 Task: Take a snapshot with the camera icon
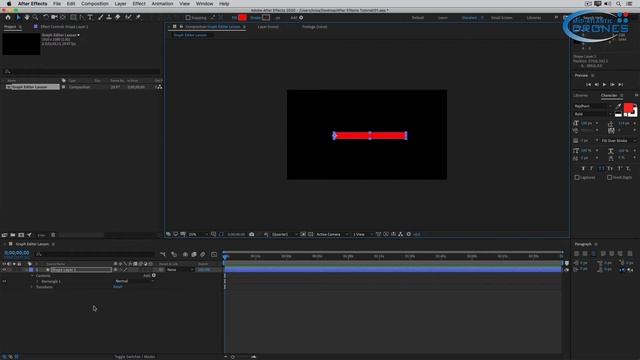(251, 234)
